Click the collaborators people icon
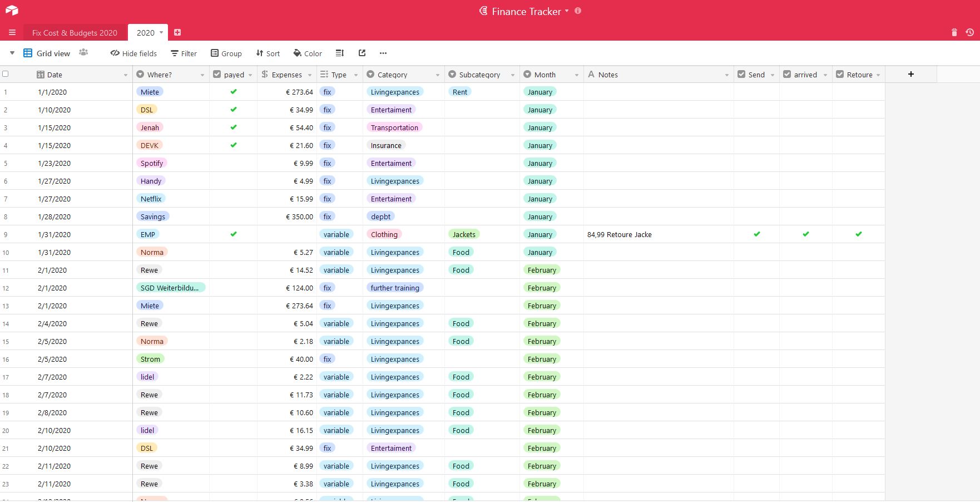980x502 pixels. point(83,53)
